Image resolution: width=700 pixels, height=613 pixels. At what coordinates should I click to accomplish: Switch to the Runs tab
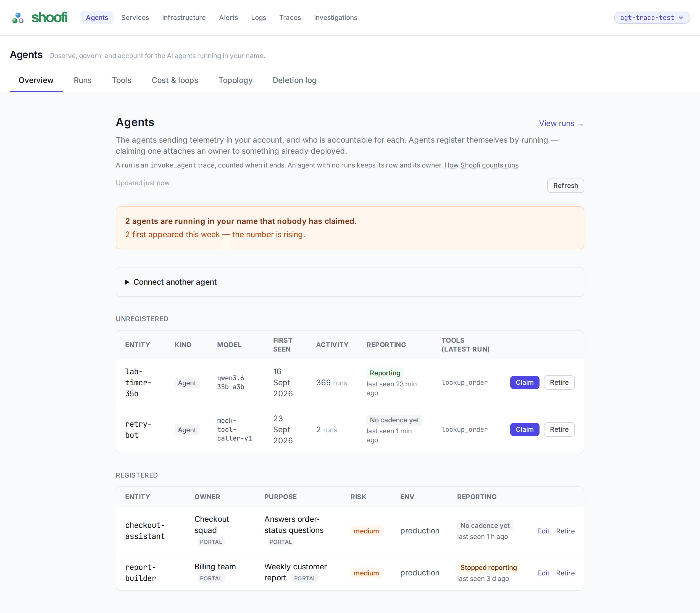pyautogui.click(x=83, y=80)
